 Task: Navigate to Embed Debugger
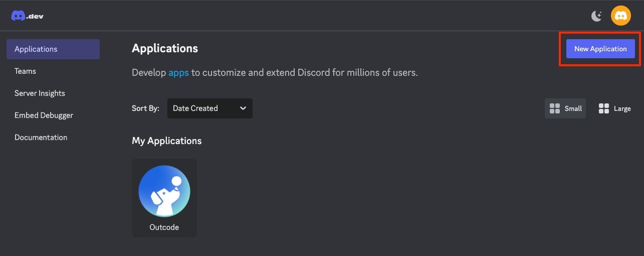pyautogui.click(x=44, y=115)
